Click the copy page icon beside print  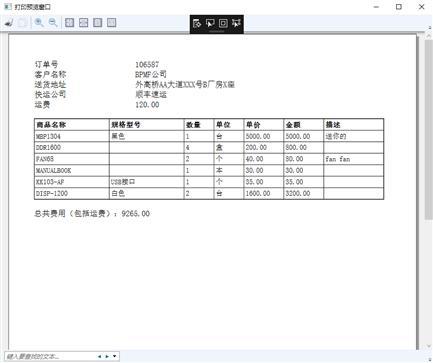(x=23, y=23)
